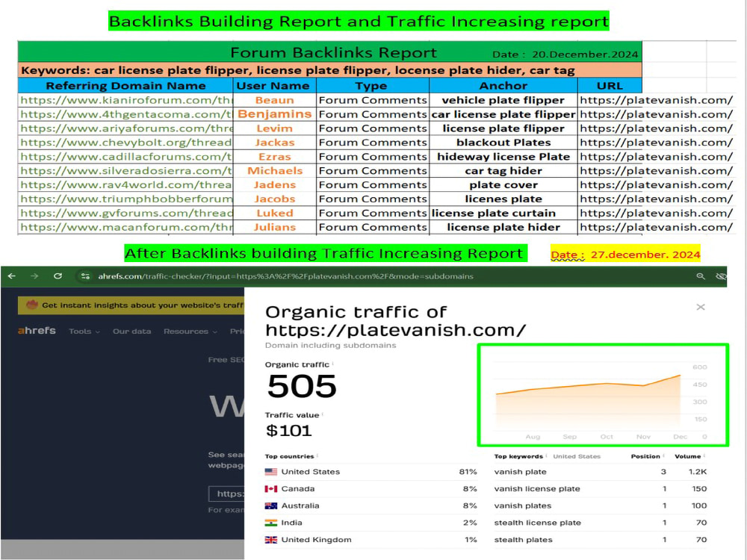Click the chevybolt.org referring link
Viewport: 747px width, 560px height.
126,143
